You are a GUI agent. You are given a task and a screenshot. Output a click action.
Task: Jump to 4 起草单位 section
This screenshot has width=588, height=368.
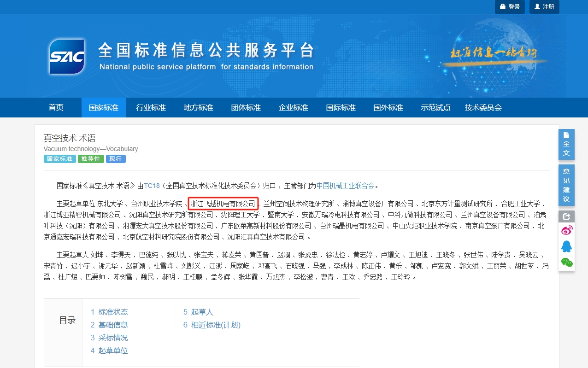pos(109,351)
